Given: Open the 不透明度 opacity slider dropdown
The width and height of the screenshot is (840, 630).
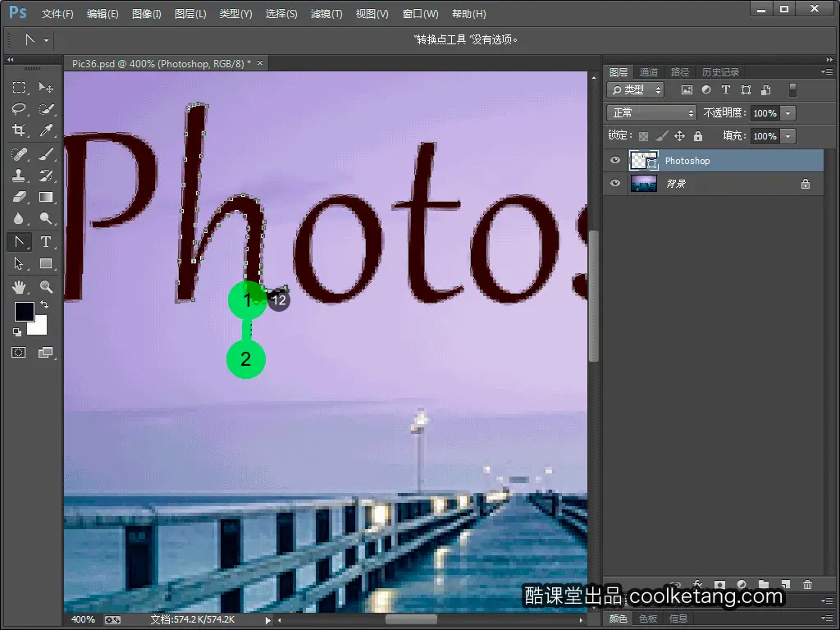Looking at the screenshot, I should click(x=787, y=113).
